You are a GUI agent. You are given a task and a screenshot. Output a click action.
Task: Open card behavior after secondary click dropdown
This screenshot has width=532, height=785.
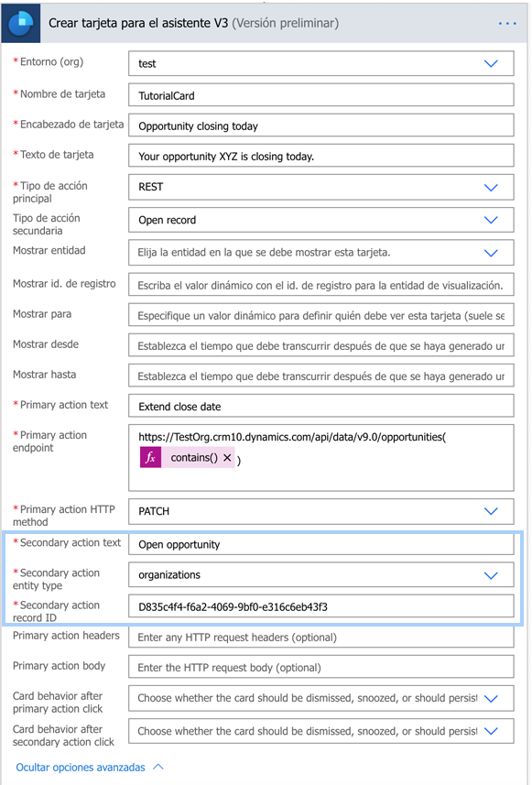point(491,731)
